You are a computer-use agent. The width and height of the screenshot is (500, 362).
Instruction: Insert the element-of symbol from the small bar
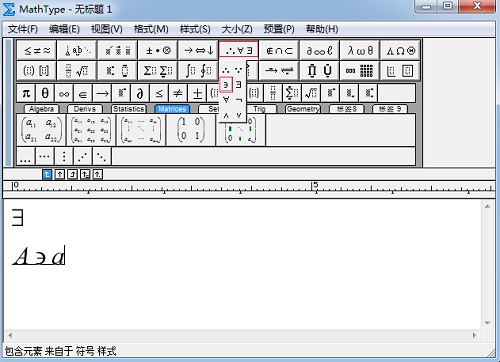(83, 93)
